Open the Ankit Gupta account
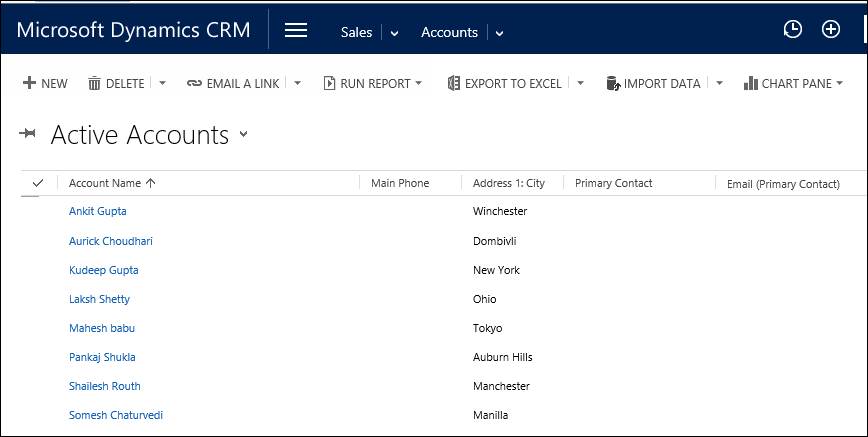The image size is (868, 437). tap(97, 211)
